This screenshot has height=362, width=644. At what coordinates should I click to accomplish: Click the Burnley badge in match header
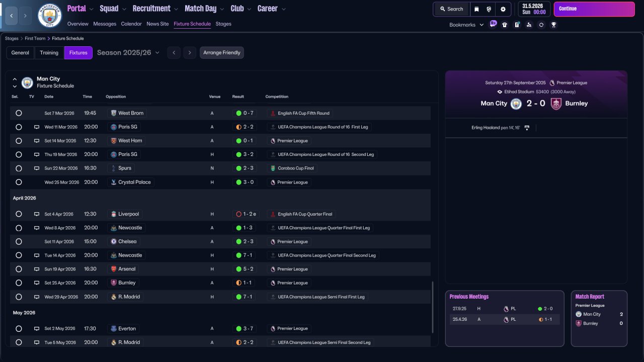[x=556, y=104]
